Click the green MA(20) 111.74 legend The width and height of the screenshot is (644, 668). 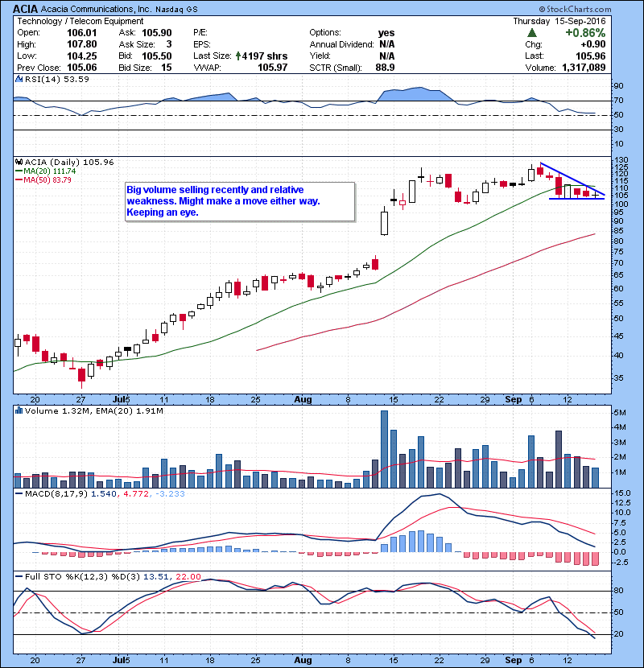(x=46, y=171)
